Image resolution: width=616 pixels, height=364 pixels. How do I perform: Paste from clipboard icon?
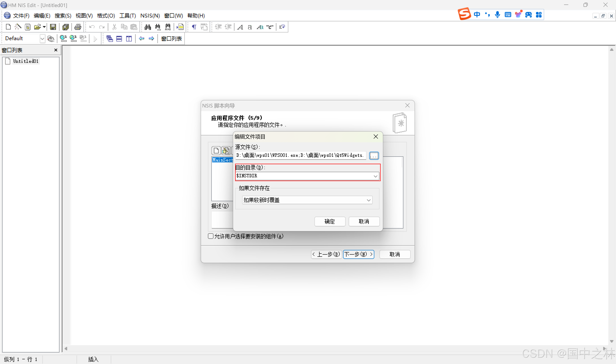click(134, 27)
